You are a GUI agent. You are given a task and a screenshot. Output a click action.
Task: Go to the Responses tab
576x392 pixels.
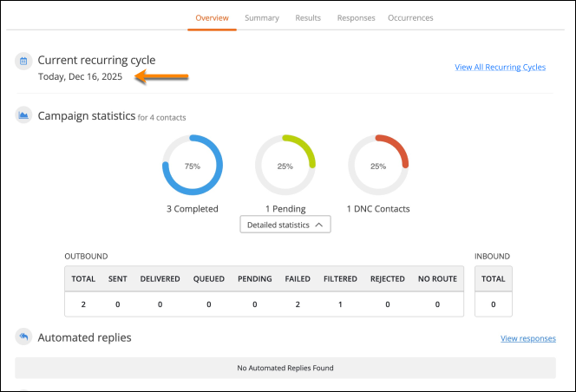pos(356,18)
